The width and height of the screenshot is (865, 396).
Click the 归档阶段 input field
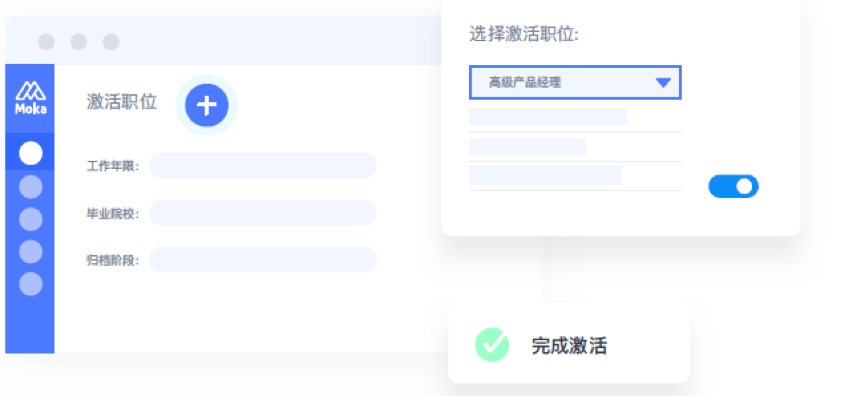click(263, 260)
